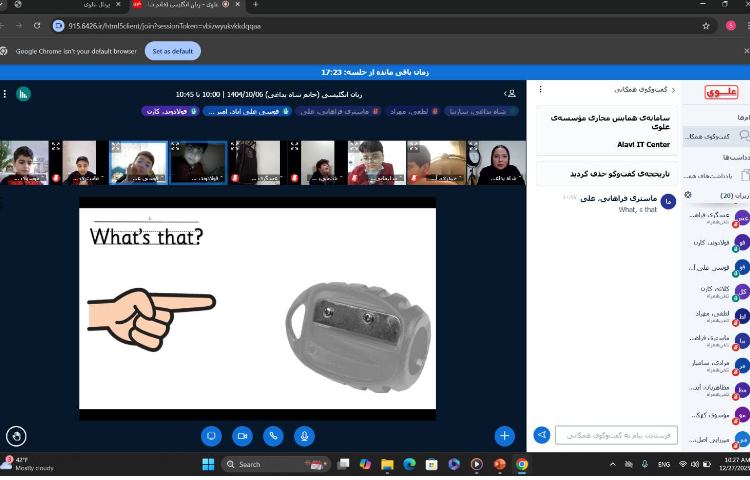The image size is (750, 480).
Task: Click the screen share button
Action: 211,436
